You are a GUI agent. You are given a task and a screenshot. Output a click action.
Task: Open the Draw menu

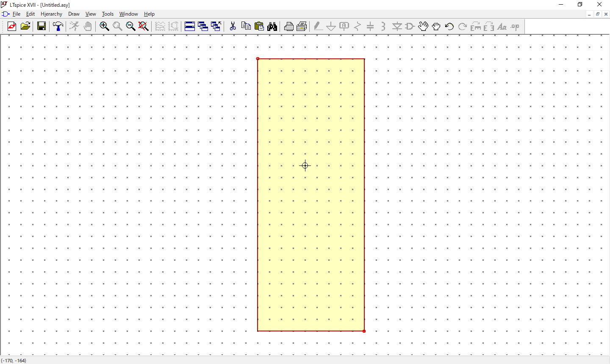[74, 14]
